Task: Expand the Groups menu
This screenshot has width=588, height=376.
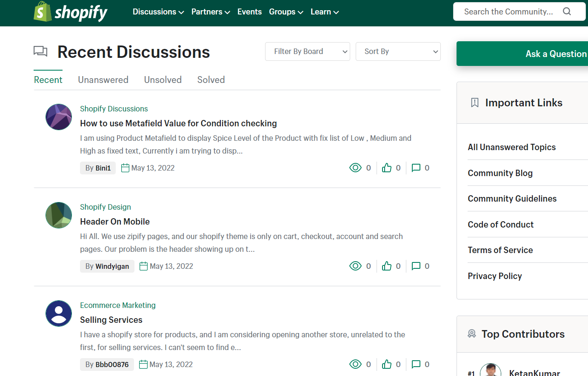Action: (x=286, y=12)
